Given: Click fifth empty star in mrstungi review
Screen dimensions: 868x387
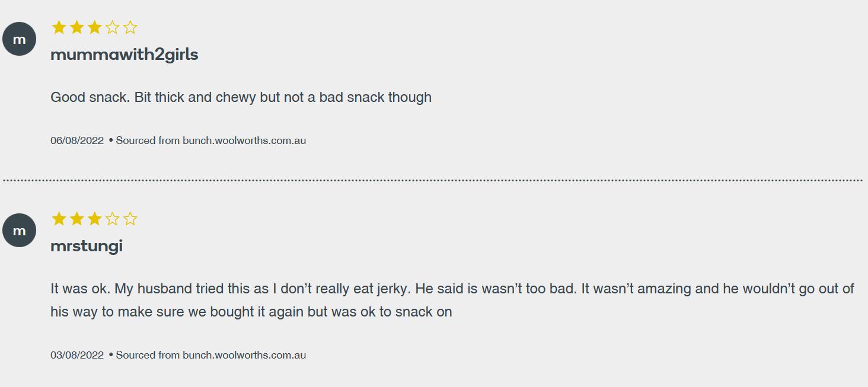Looking at the screenshot, I should [x=130, y=219].
